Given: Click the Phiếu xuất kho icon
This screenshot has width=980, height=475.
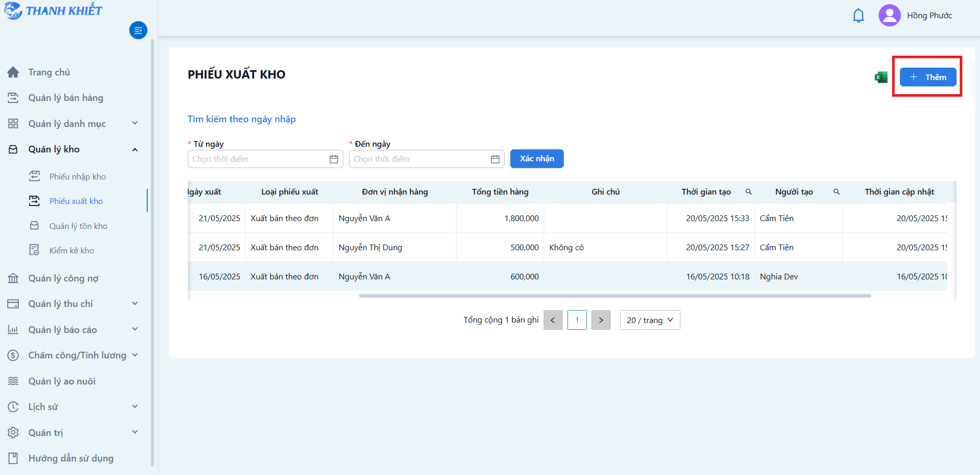Looking at the screenshot, I should pos(34,201).
